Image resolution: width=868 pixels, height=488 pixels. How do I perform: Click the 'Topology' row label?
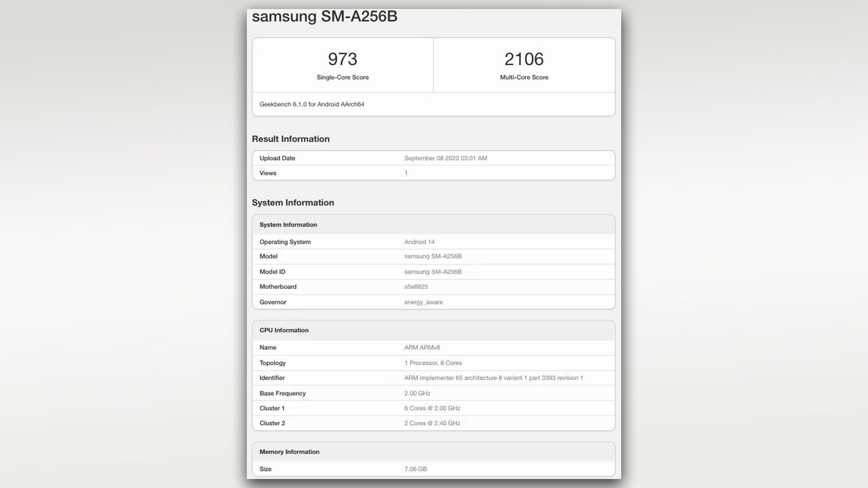pyautogui.click(x=272, y=363)
